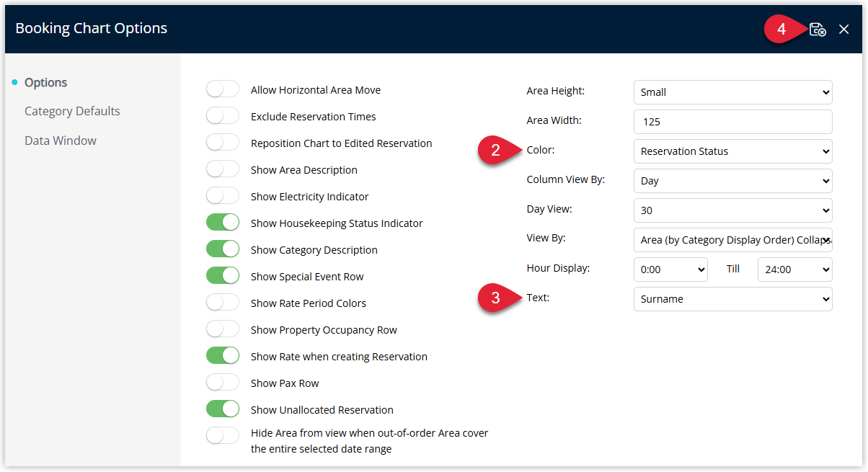Disable Show Unallocated Reservation switch
The width and height of the screenshot is (868, 472).
pos(222,409)
